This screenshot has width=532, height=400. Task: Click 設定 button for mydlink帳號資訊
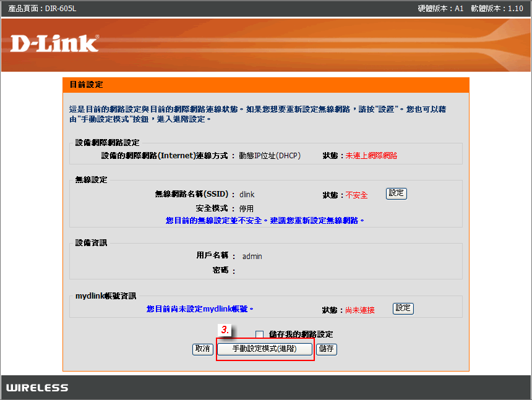point(403,309)
